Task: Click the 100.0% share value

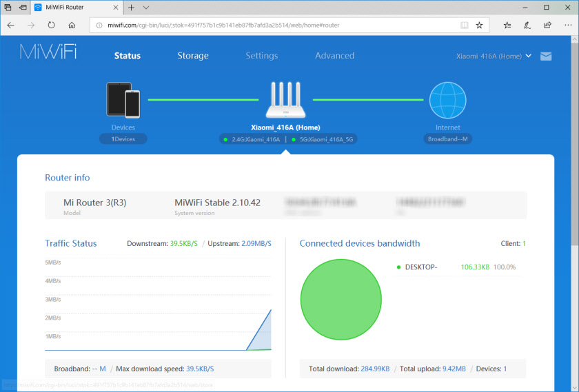Action: click(x=505, y=267)
